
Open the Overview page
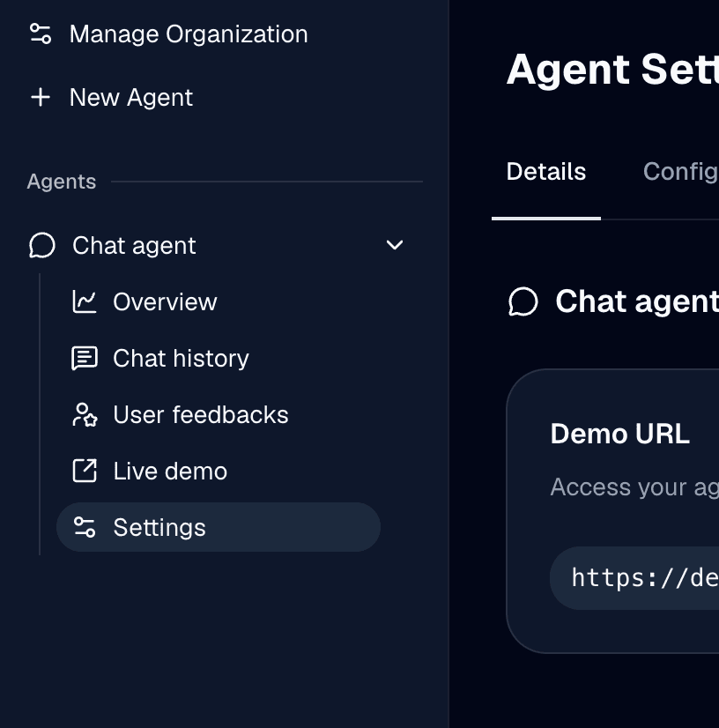pos(165,301)
